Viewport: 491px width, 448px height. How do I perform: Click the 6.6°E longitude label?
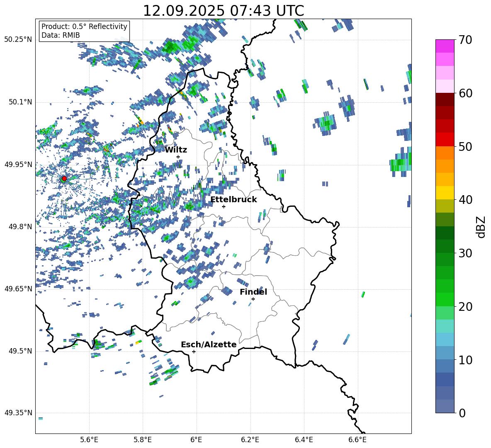357,440
